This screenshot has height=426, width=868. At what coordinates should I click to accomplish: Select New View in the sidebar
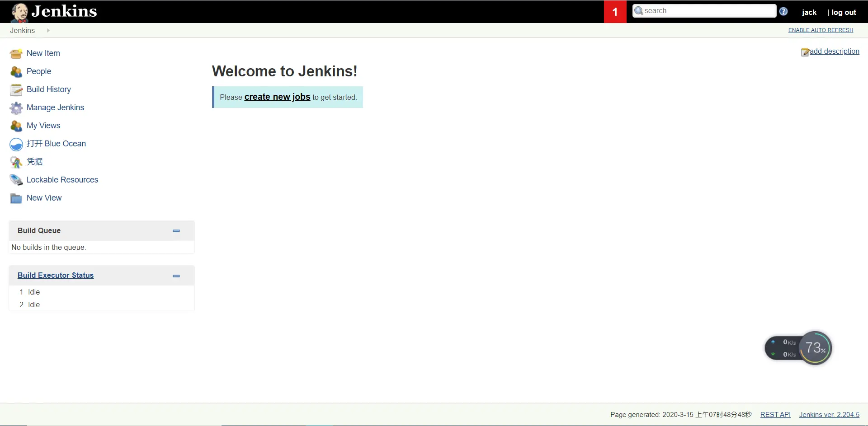point(44,198)
